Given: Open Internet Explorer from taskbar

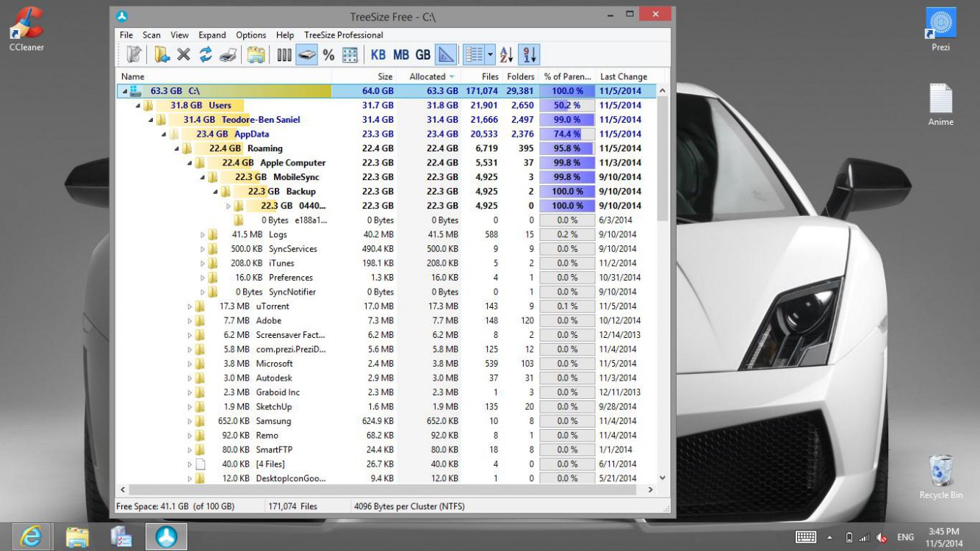Looking at the screenshot, I should point(31,536).
